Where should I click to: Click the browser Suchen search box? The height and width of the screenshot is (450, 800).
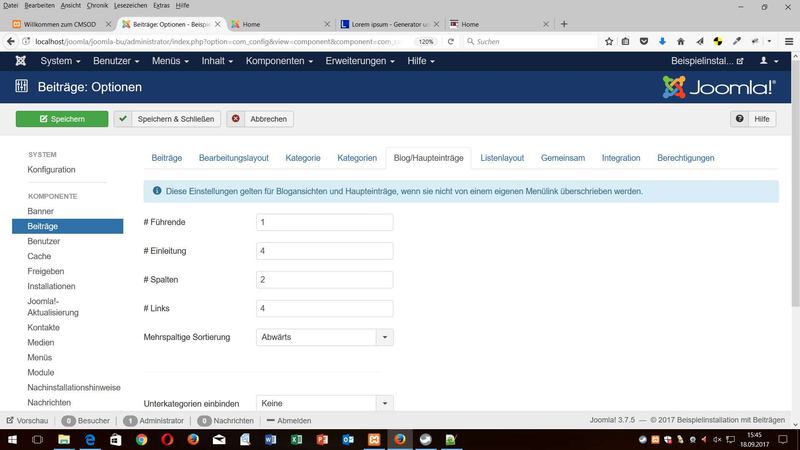530,41
